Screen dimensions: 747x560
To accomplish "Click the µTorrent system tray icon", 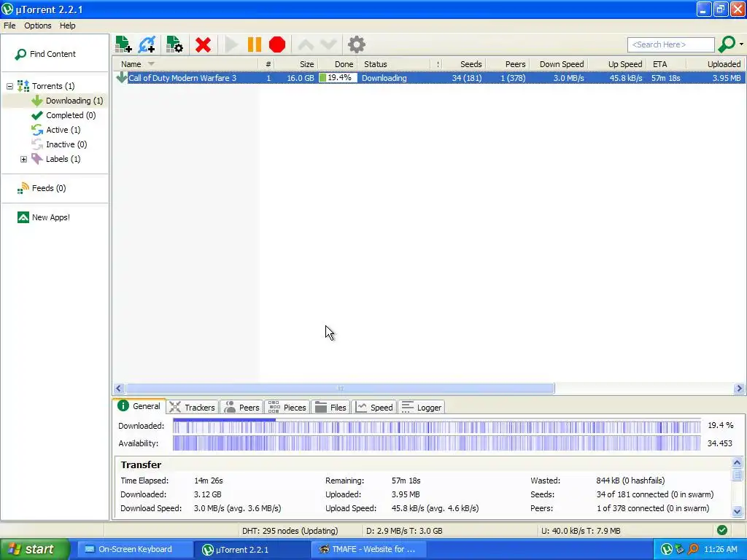I will click(667, 550).
